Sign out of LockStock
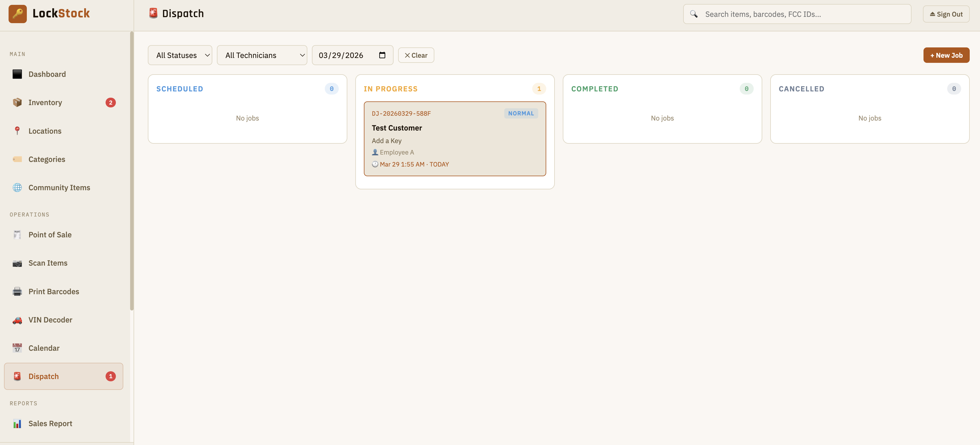The height and width of the screenshot is (445, 980). (946, 14)
